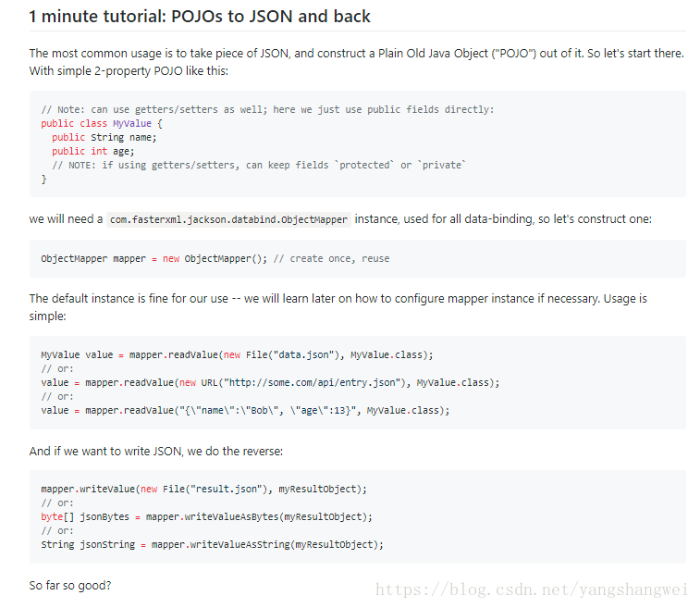Click the inline code 'com.fasterxml.jackson.databind.ObjectMapper'
The height and width of the screenshot is (608, 700).
coord(228,219)
